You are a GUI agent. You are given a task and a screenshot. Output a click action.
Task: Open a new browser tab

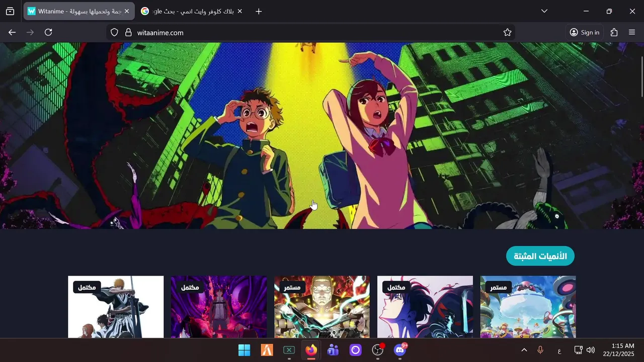(259, 11)
